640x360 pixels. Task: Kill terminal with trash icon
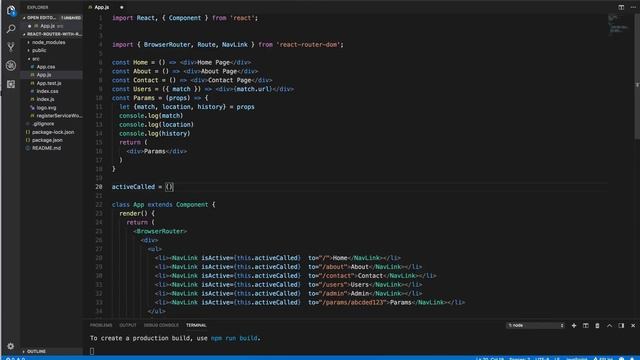(x=597, y=325)
